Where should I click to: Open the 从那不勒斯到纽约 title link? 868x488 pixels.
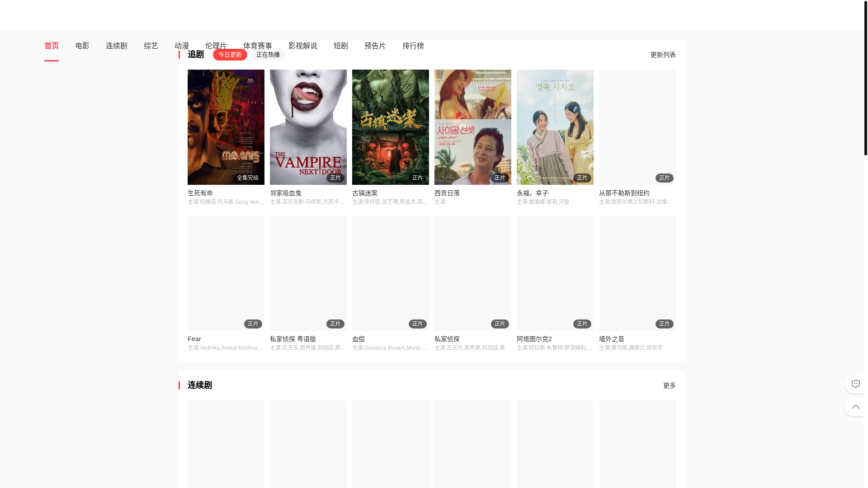tap(624, 193)
